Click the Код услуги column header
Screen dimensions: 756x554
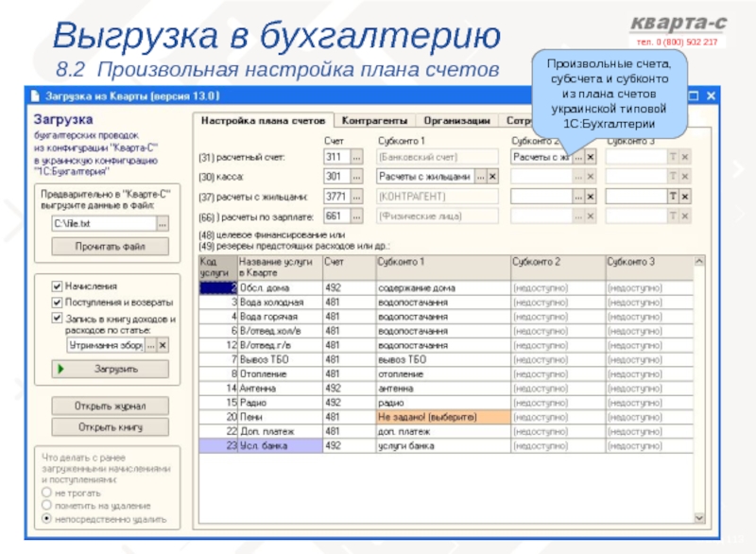[218, 268]
